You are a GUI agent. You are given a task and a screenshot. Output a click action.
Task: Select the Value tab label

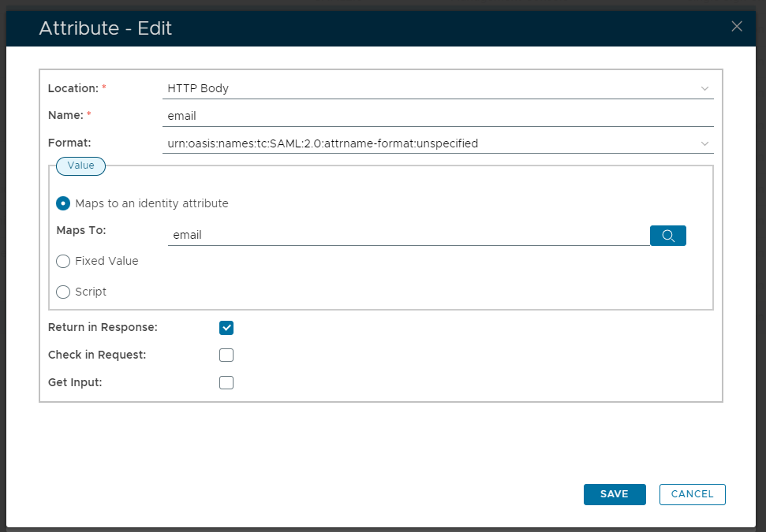pos(80,166)
